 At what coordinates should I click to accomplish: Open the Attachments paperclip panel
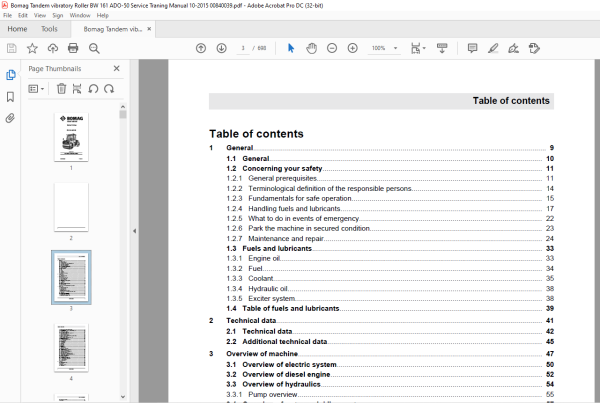[10, 118]
